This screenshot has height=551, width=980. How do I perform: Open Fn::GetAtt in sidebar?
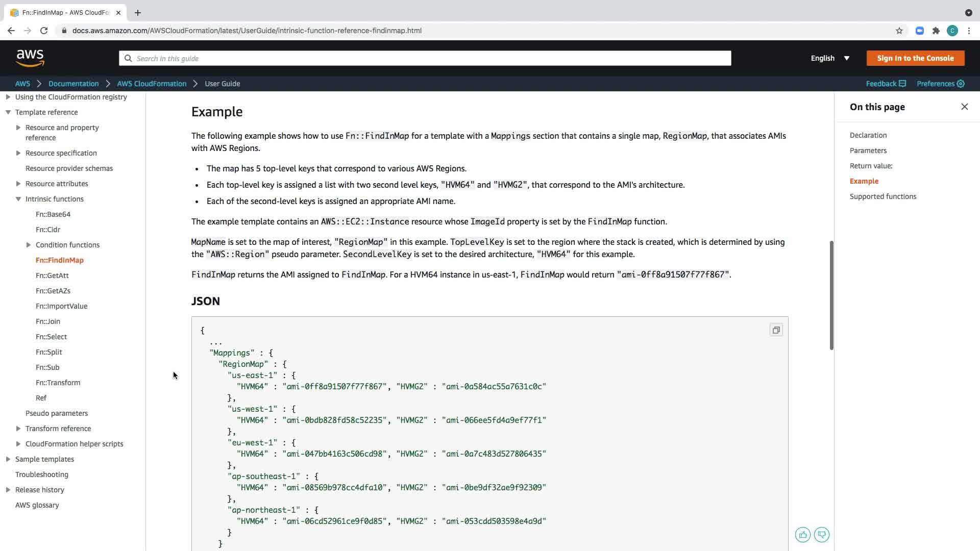click(52, 275)
